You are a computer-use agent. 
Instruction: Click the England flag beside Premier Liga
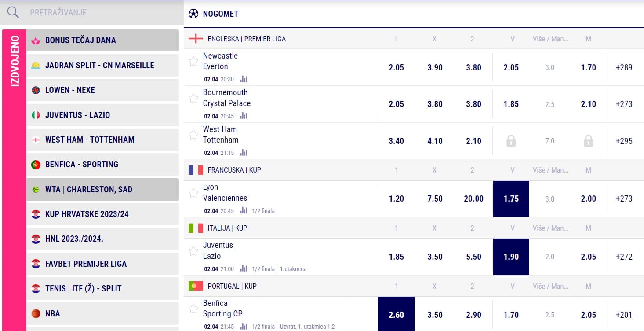196,39
